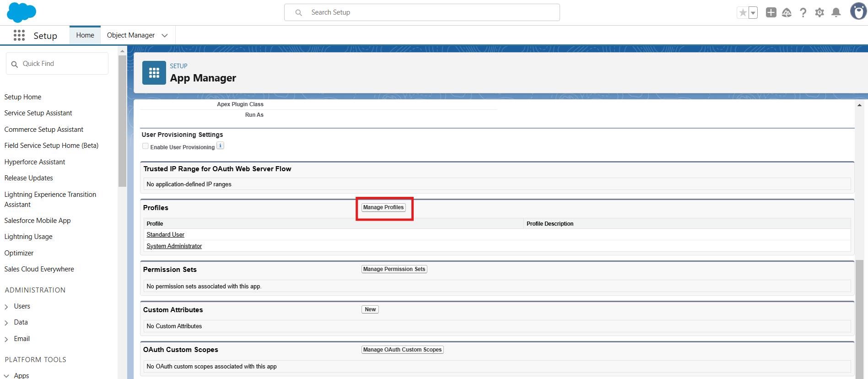Open the Standard User profile link
868x379 pixels.
[x=165, y=234]
